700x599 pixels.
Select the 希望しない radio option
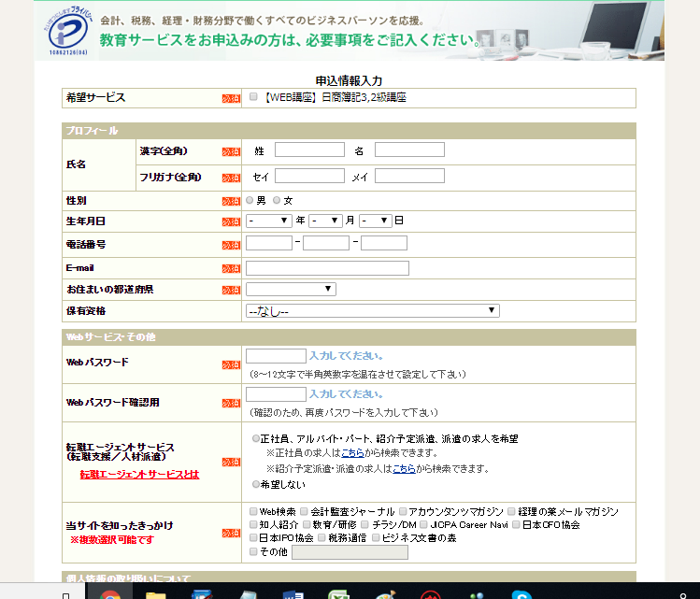[256, 485]
